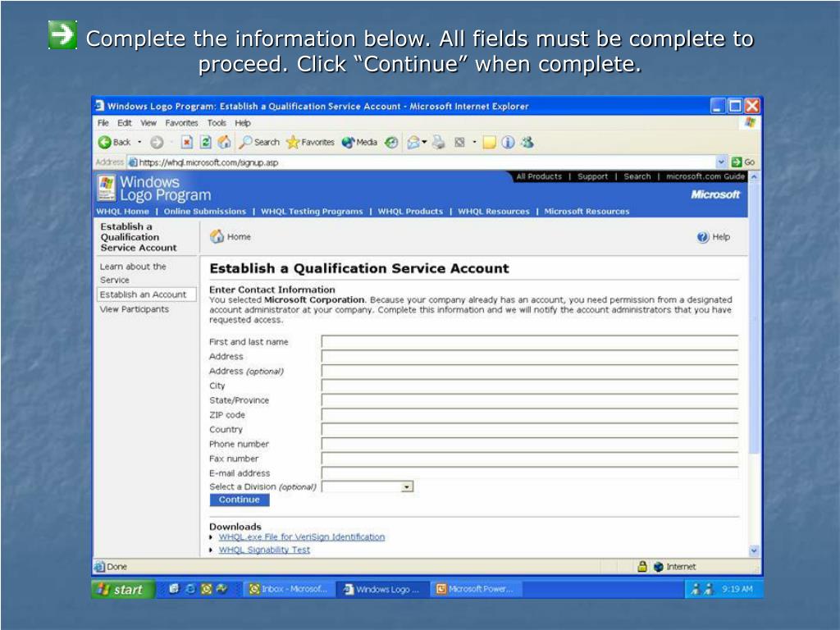Click the Back arrow icon in toolbar
Screen dimensions: 840x630
[x=104, y=142]
